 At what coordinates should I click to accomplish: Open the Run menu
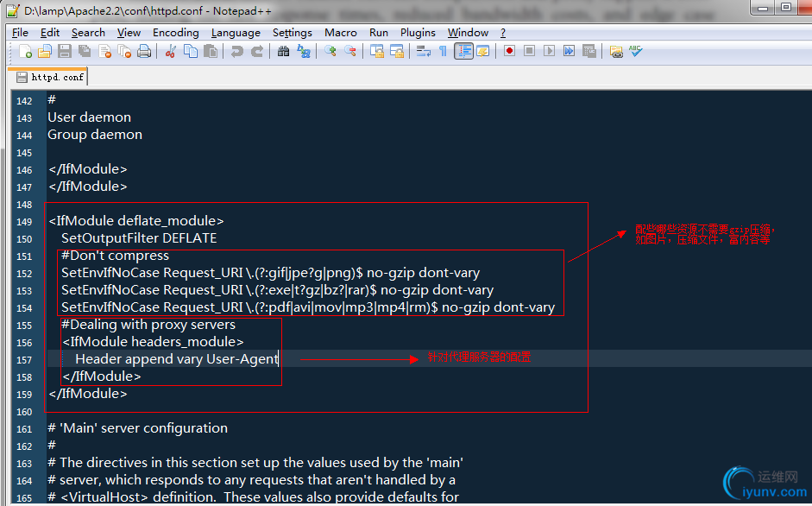(379, 33)
